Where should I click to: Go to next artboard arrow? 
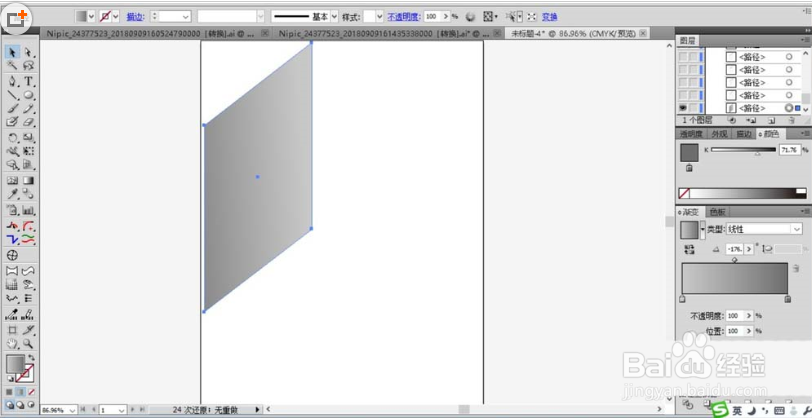tap(134, 410)
